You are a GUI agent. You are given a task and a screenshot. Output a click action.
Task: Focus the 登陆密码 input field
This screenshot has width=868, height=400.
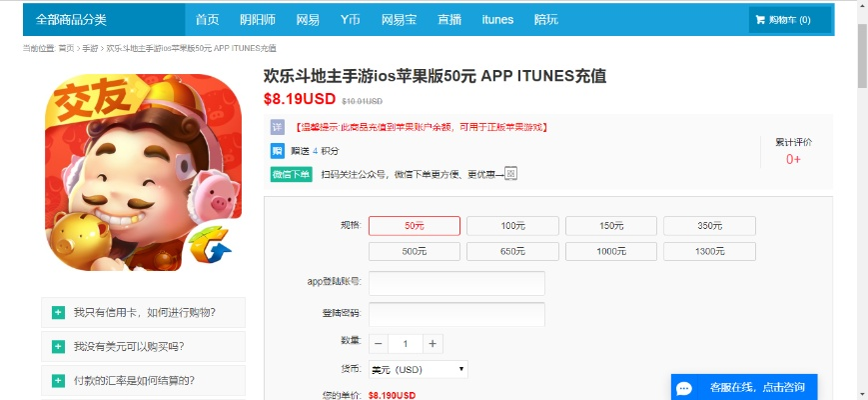click(x=456, y=314)
